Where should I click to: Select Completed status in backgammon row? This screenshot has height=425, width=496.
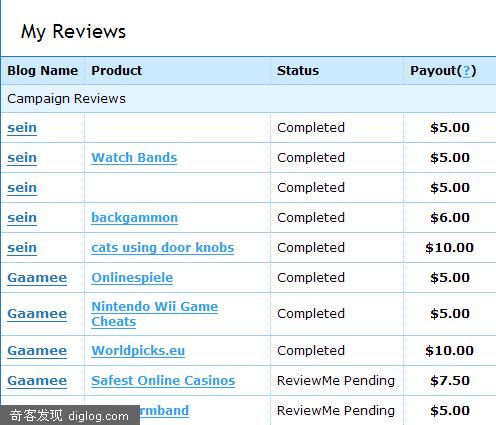[311, 218]
